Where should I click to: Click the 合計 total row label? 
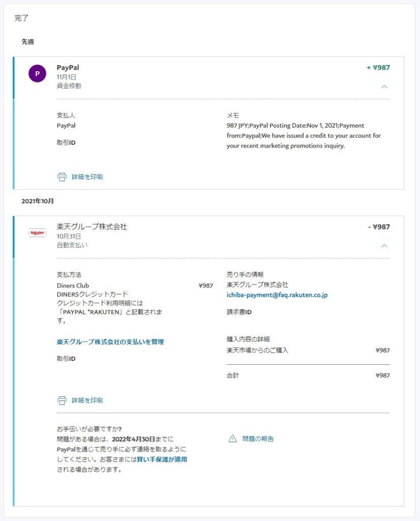(x=233, y=375)
